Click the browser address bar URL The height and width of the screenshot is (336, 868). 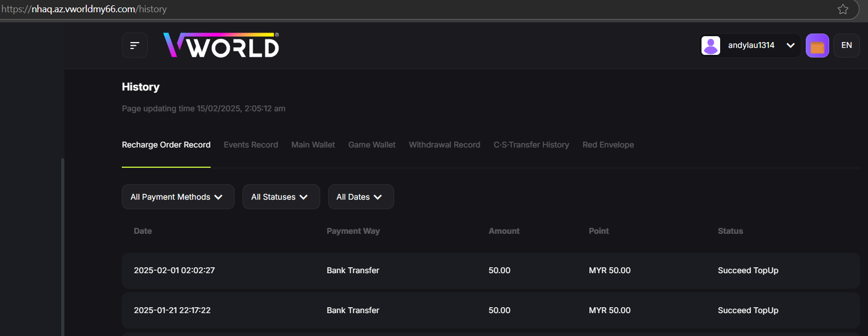point(84,9)
